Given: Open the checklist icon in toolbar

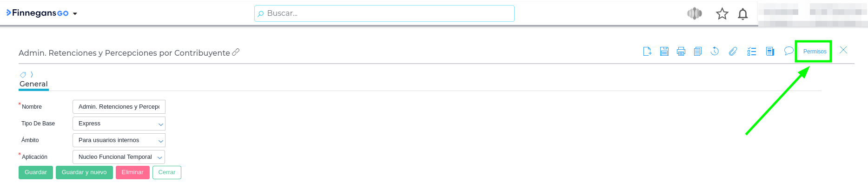Looking at the screenshot, I should coord(751,52).
